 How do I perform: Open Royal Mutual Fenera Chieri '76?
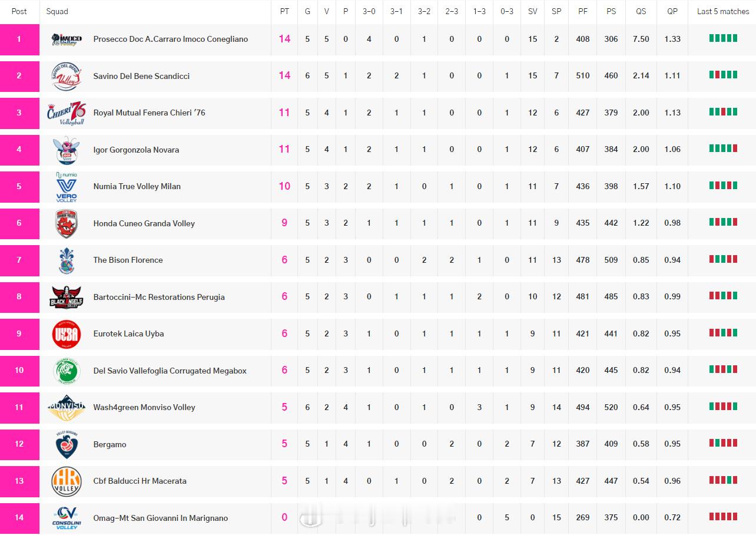coord(149,113)
